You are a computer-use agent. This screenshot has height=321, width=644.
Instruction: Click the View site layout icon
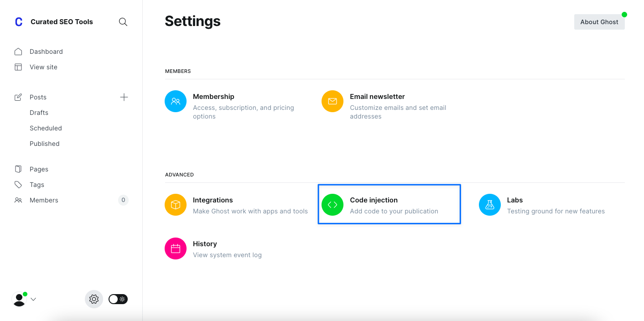click(18, 67)
